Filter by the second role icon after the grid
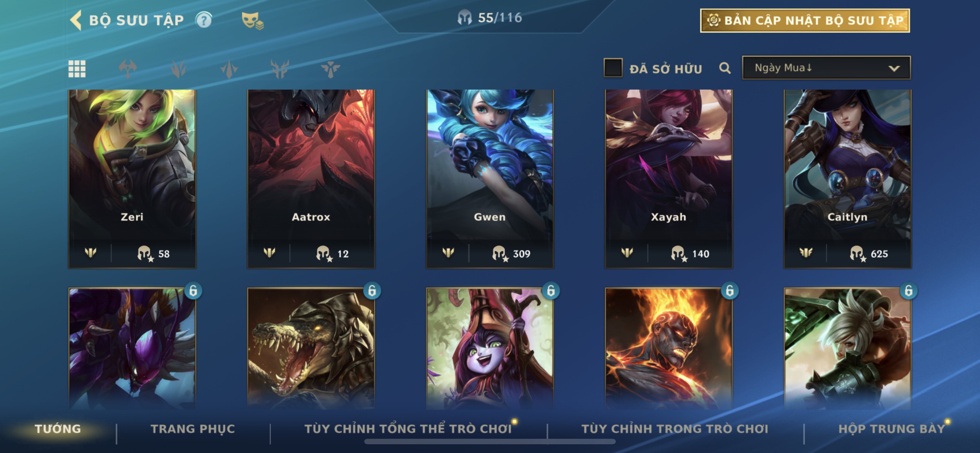 [x=178, y=69]
